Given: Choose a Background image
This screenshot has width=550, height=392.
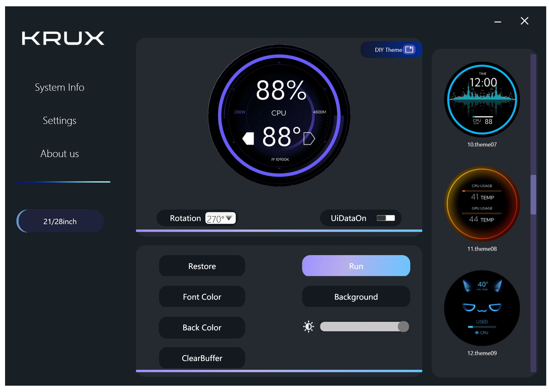Looking at the screenshot, I should [356, 297].
